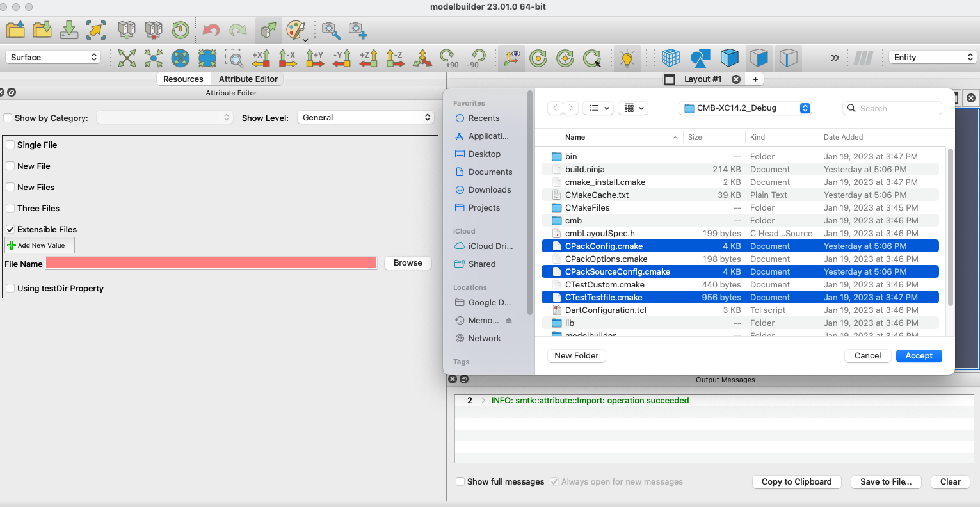Viewport: 980px width, 507px height.
Task: Open the Show Level General dropdown
Action: coord(365,117)
